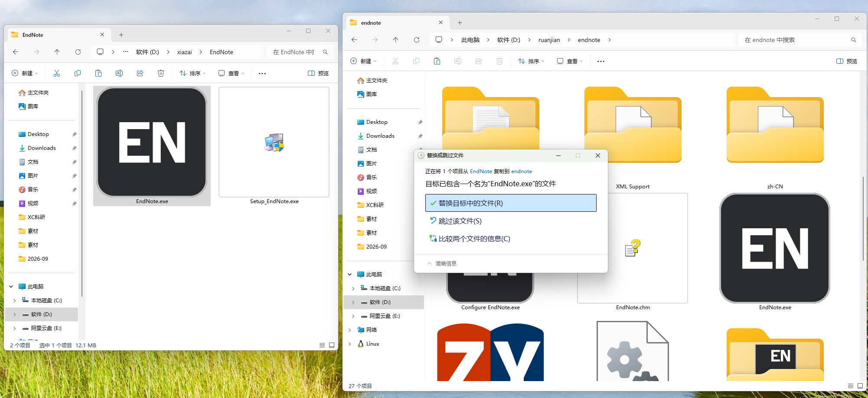Click Share icon in EndNote window toolbar
Image resolution: width=868 pixels, height=398 pixels.
coord(140,73)
